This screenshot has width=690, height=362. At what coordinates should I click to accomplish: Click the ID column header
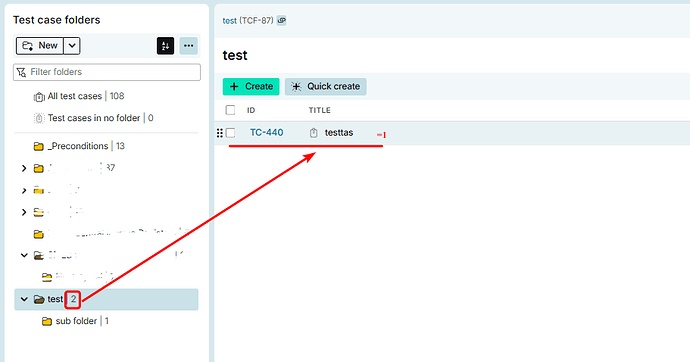pyautogui.click(x=251, y=110)
